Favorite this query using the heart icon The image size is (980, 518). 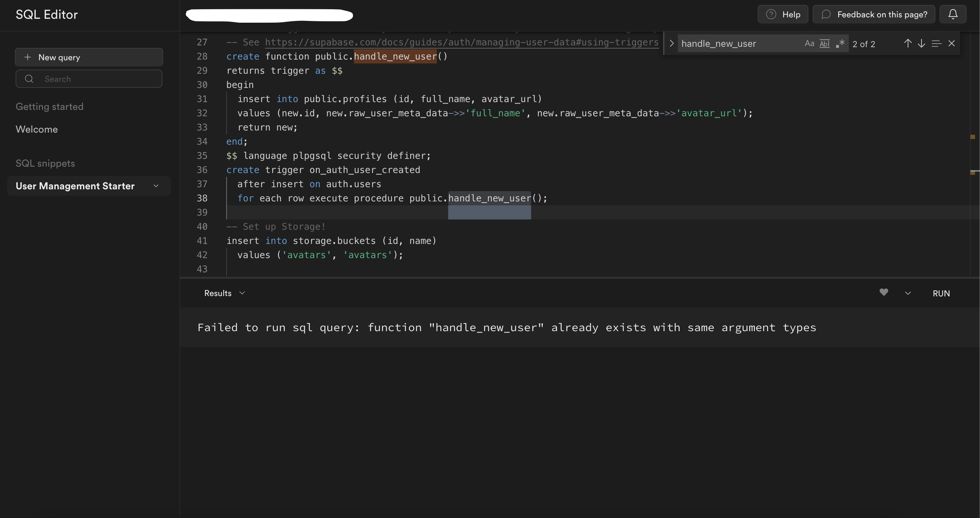(883, 293)
